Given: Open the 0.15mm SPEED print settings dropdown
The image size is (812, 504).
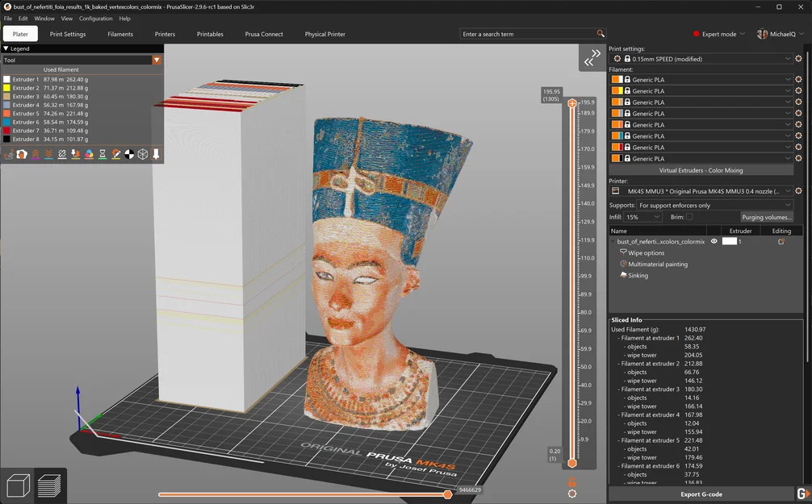Looking at the screenshot, I should tap(701, 59).
